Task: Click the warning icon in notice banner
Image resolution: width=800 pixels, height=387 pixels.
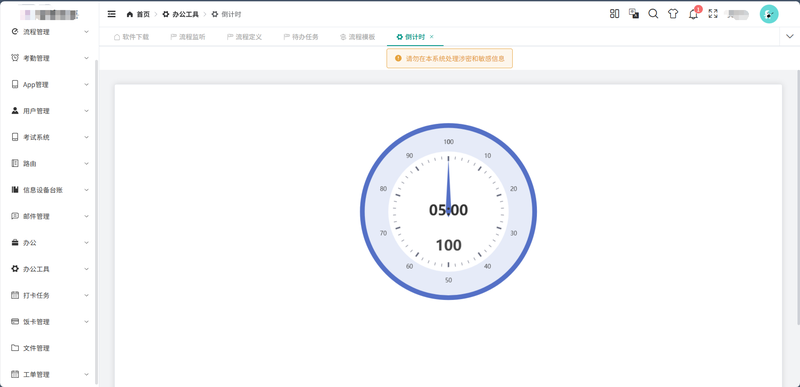Action: tap(398, 59)
